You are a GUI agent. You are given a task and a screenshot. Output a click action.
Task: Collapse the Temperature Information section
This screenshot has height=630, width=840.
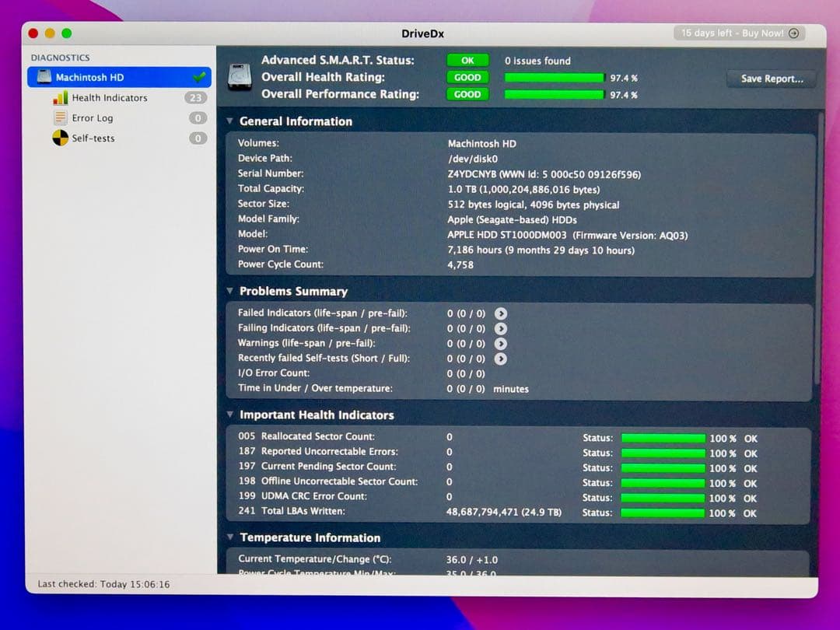click(229, 537)
